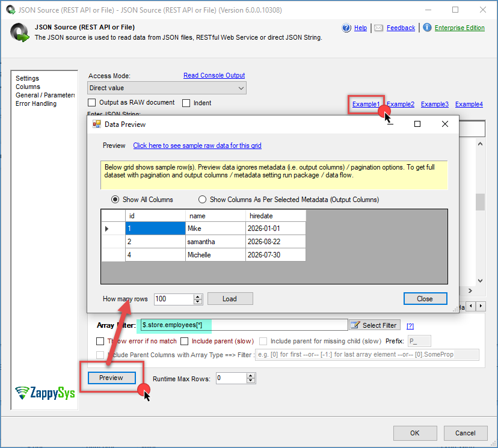Image resolution: width=498 pixels, height=448 pixels.
Task: Select hiredate cell 2026-01-01
Action: (275, 229)
